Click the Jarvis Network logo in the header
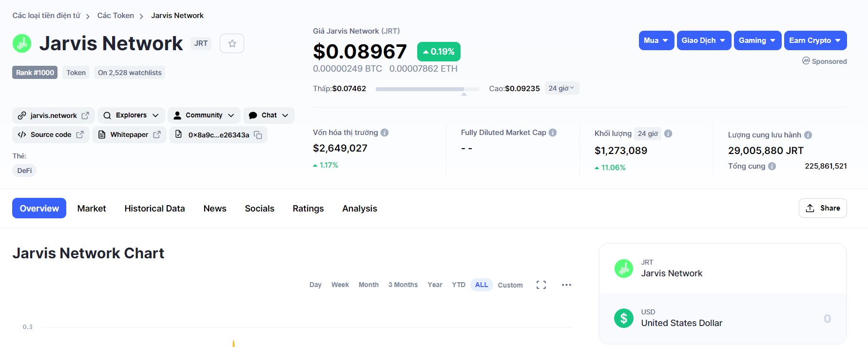Viewport: 868px width, 347px height. coord(22,43)
